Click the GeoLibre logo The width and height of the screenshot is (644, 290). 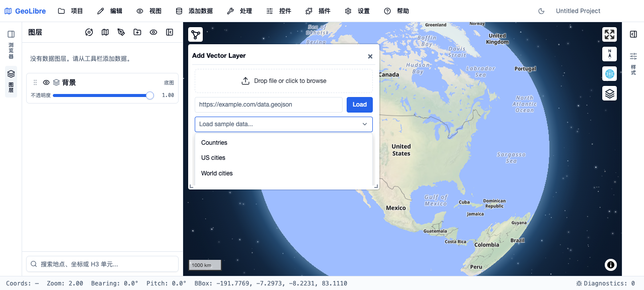point(25,11)
